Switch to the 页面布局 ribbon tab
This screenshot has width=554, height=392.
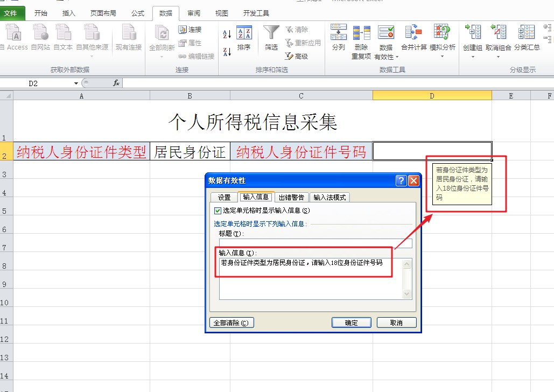click(103, 13)
